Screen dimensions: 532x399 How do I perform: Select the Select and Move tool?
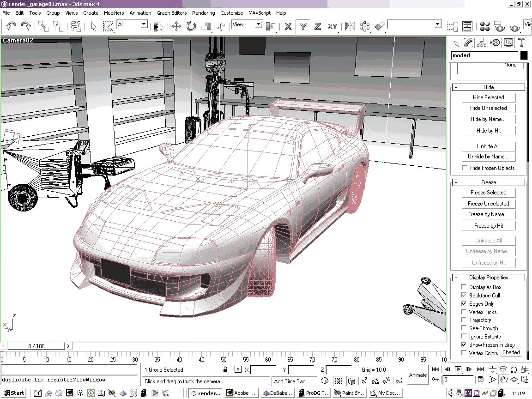point(176,26)
